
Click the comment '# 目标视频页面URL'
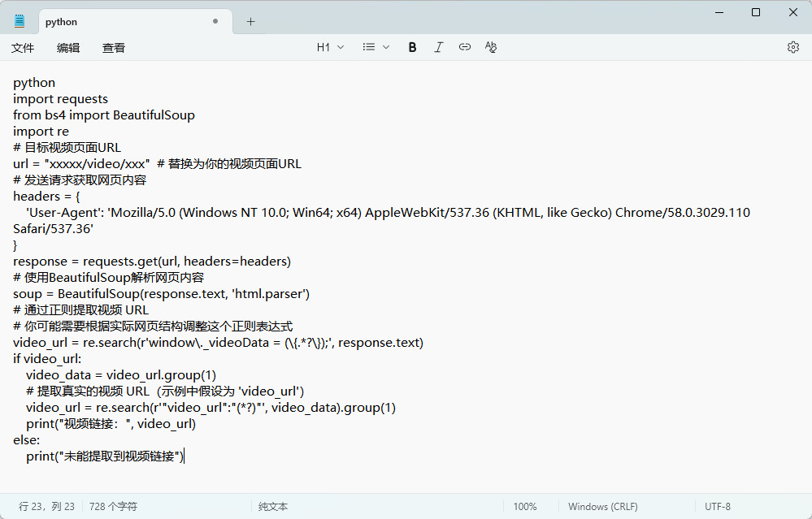tap(67, 148)
